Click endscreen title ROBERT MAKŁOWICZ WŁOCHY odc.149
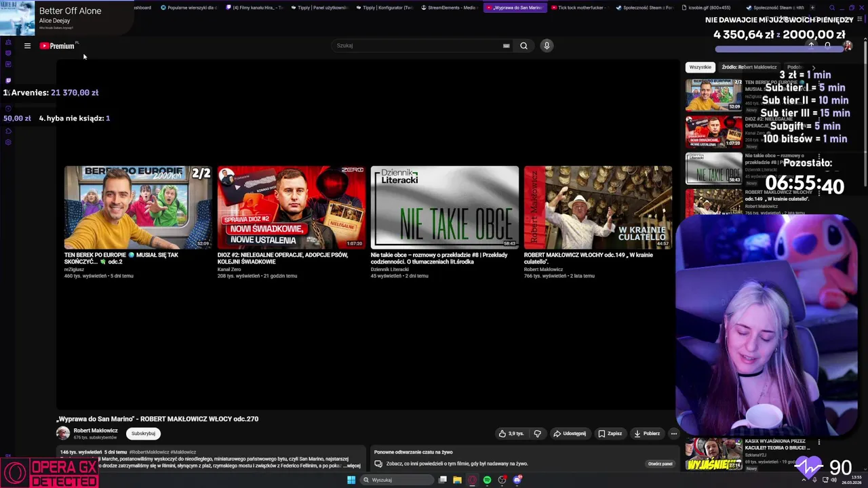 click(588, 258)
